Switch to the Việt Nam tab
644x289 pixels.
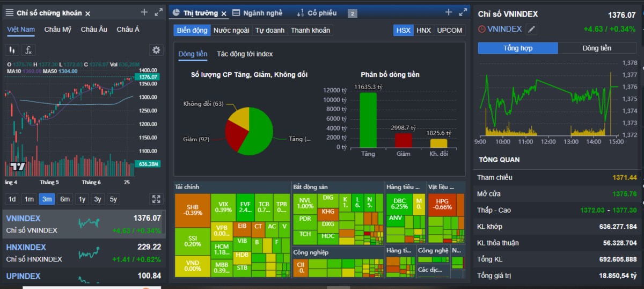[x=21, y=29]
